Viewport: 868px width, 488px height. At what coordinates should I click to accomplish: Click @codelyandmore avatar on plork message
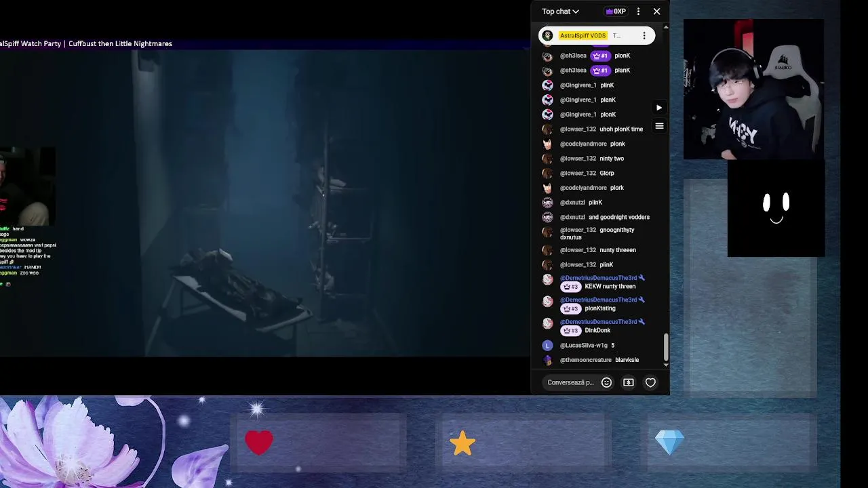pos(547,188)
